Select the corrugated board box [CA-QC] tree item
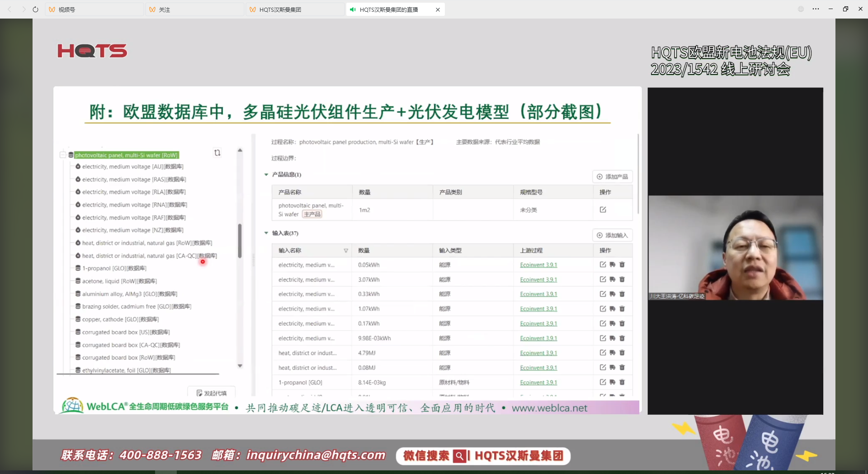This screenshot has height=474, width=868. click(x=127, y=345)
